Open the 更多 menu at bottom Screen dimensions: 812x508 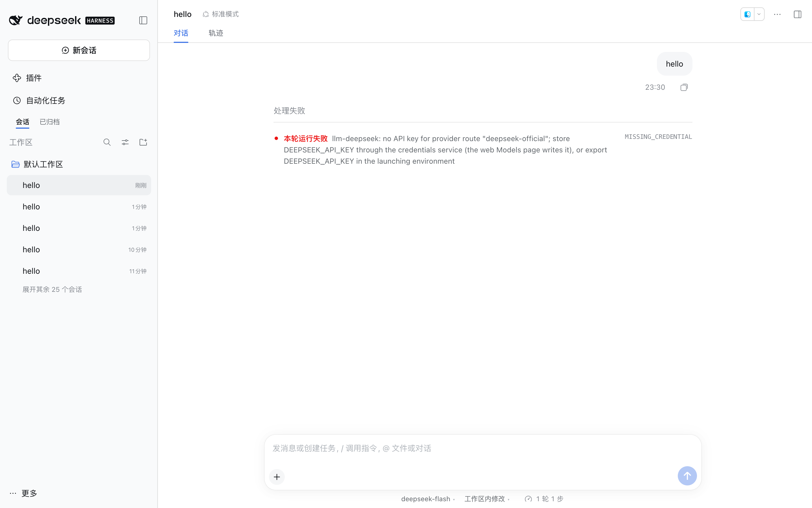pyautogui.click(x=23, y=493)
